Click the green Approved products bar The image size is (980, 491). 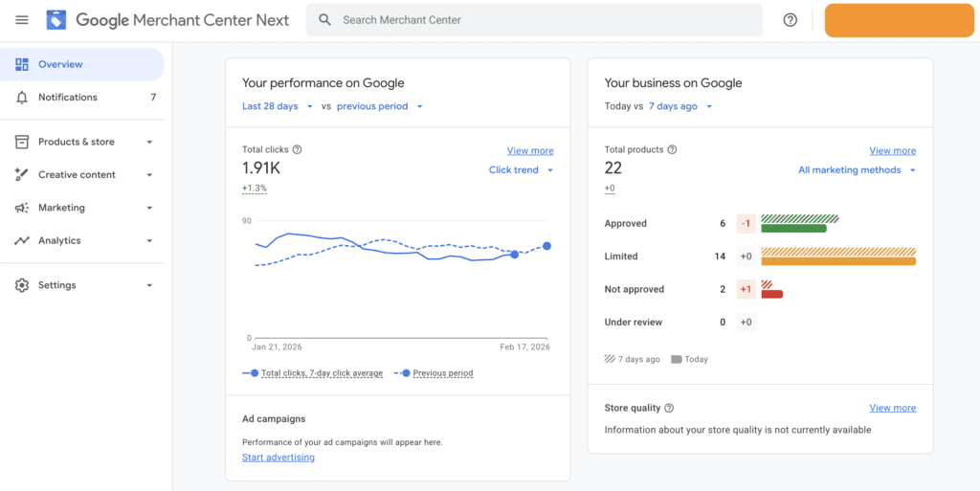click(x=793, y=228)
